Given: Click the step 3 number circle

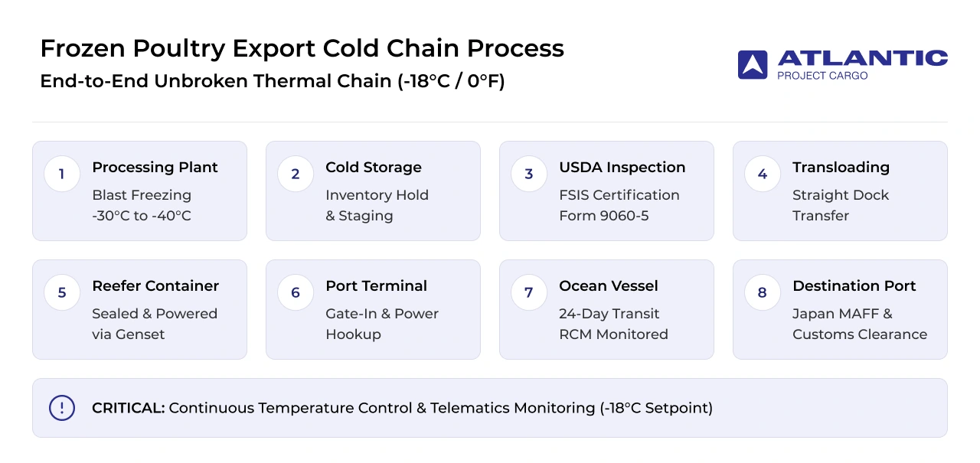Looking at the screenshot, I should (x=529, y=174).
